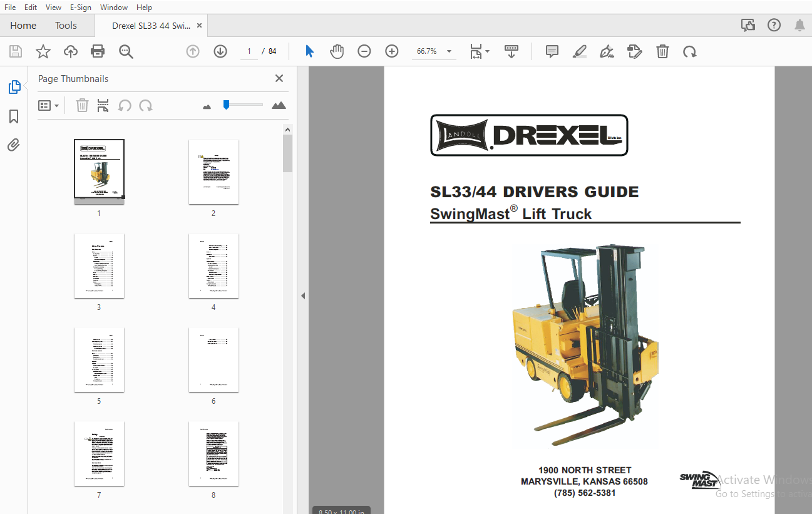Open the Sign document pen tool
This screenshot has height=514, width=812.
pos(607,51)
